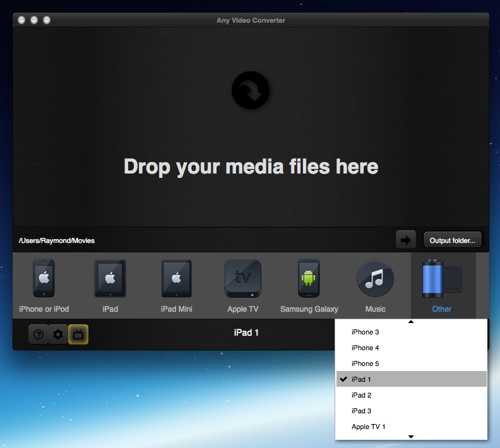Click the help question mark icon
500x448 pixels.
click(39, 334)
